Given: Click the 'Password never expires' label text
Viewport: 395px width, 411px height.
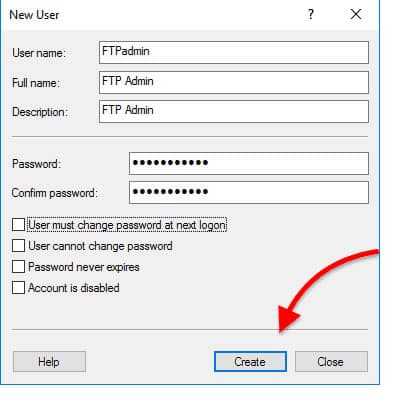Looking at the screenshot, I should click(x=84, y=267).
